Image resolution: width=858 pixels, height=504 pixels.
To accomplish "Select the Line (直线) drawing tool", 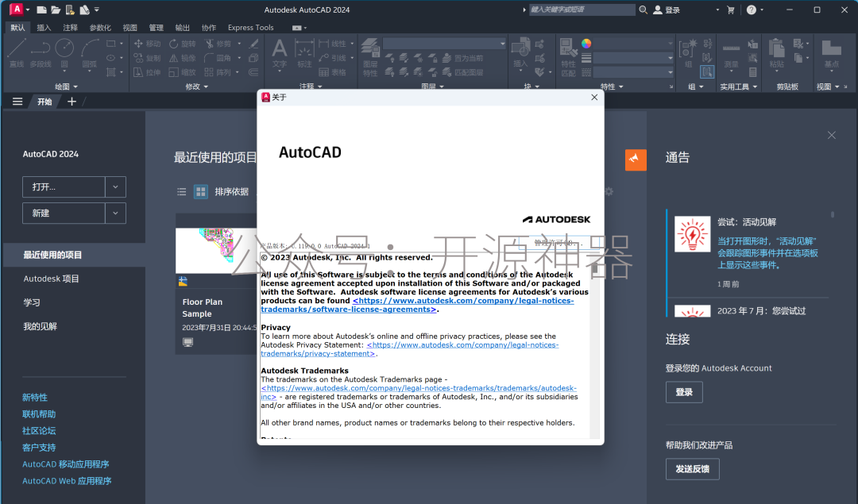I will pyautogui.click(x=17, y=52).
